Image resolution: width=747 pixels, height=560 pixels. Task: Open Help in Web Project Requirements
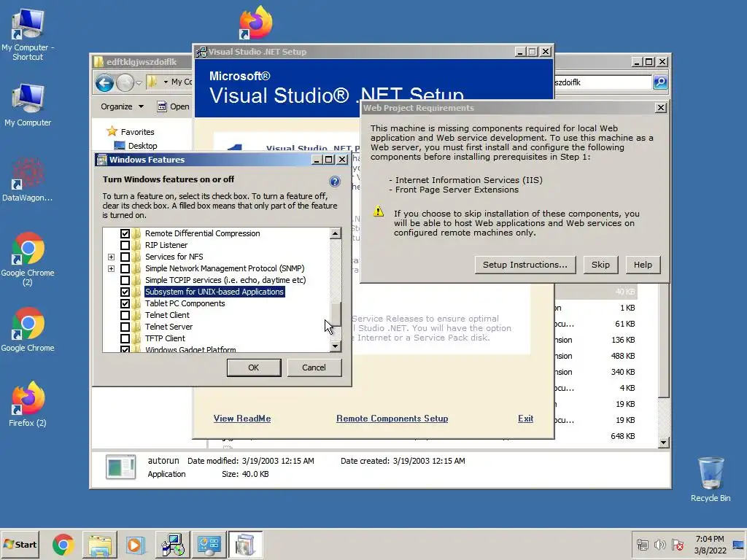coord(643,265)
